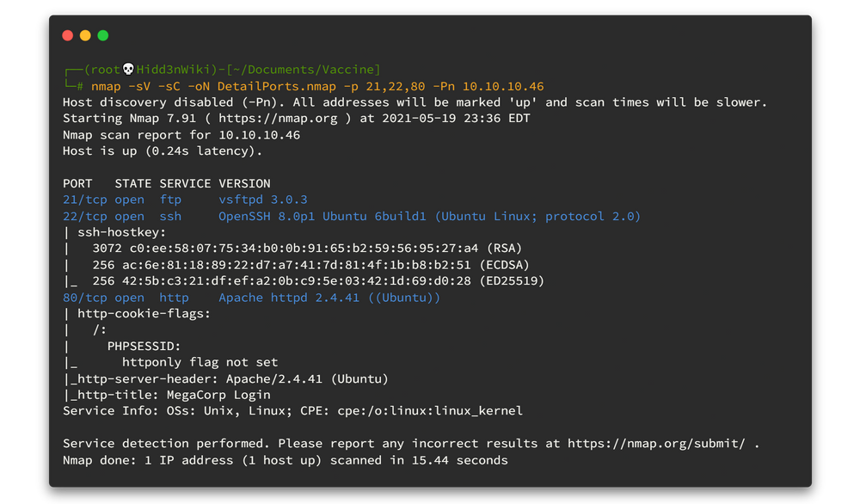Click the green maximize window button

(x=103, y=35)
